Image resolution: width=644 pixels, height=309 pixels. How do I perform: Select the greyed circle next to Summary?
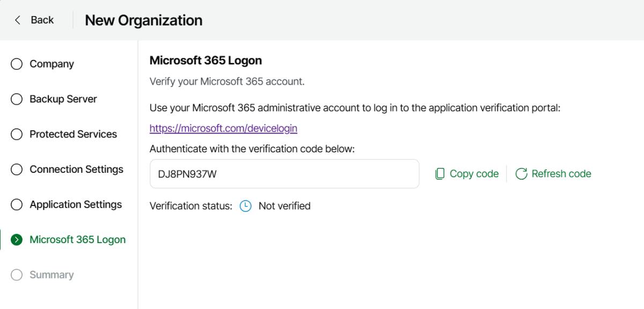(17, 275)
